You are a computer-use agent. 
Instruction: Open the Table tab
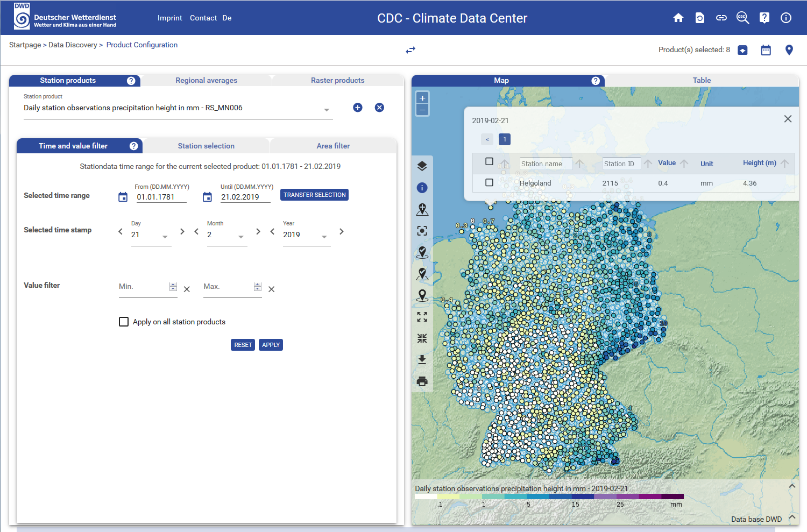point(702,80)
